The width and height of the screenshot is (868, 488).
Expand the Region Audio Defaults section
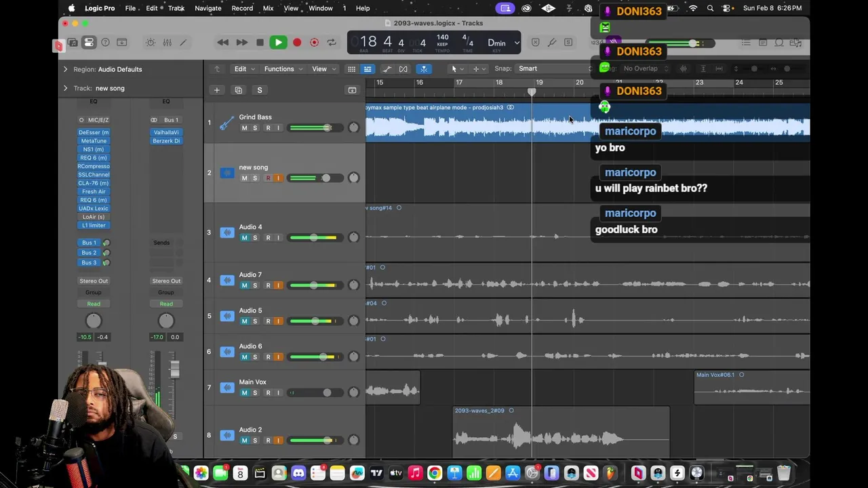[65, 69]
